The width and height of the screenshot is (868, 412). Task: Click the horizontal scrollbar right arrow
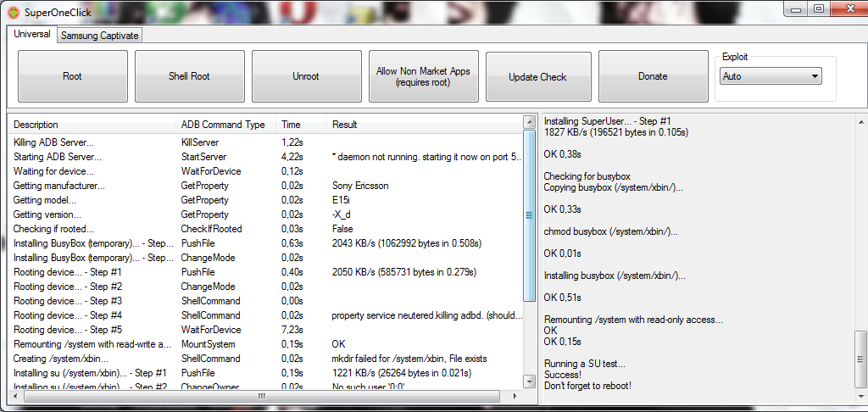[516, 396]
